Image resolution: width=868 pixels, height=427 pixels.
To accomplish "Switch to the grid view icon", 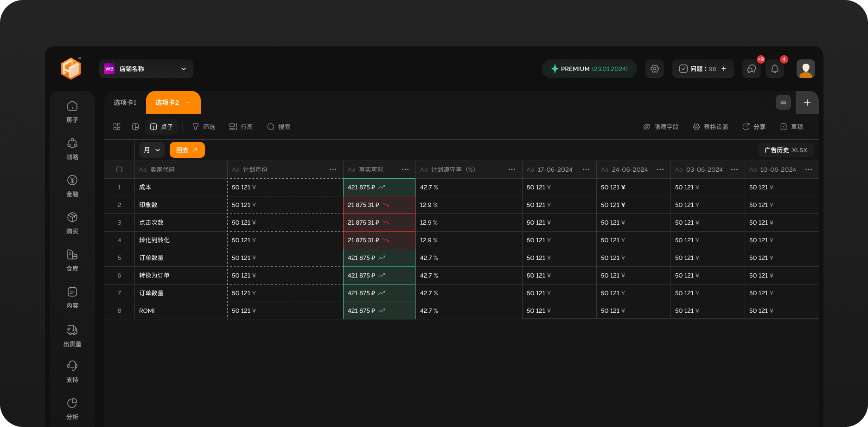I will point(117,127).
